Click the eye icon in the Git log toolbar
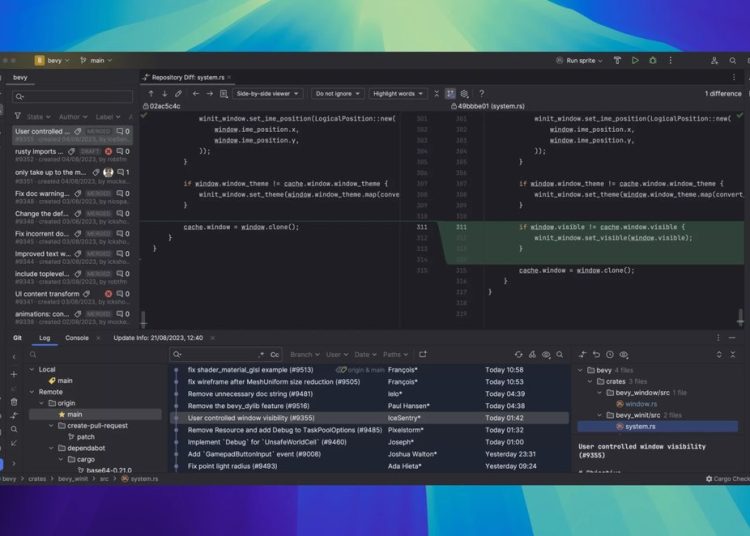Viewport: 750px width, 536px height. tap(546, 354)
